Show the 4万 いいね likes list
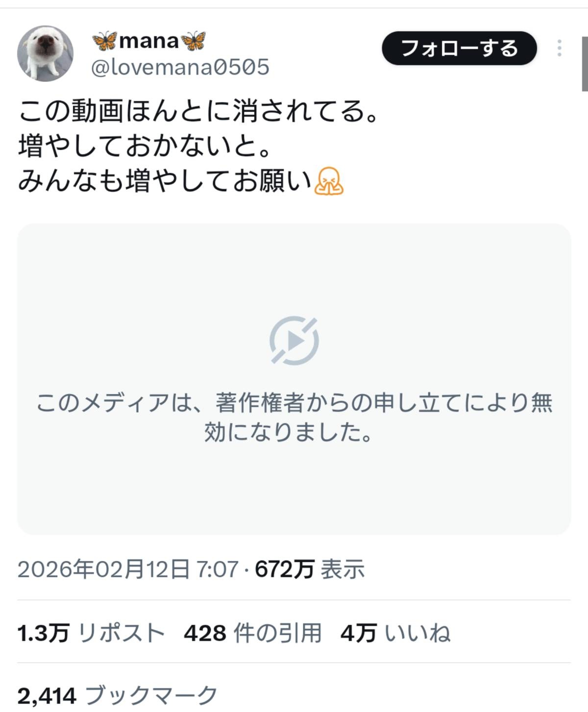 [x=395, y=633]
